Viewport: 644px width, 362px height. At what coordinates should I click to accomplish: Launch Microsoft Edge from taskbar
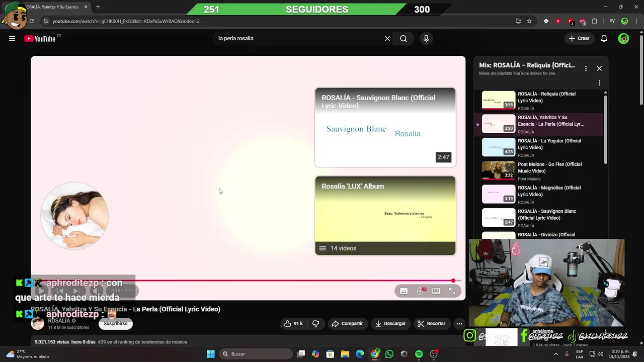[x=360, y=354]
